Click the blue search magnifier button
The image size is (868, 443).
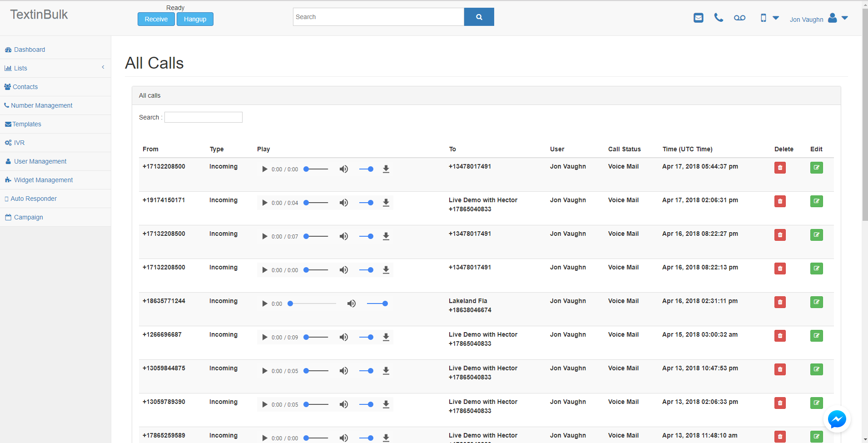click(x=479, y=17)
